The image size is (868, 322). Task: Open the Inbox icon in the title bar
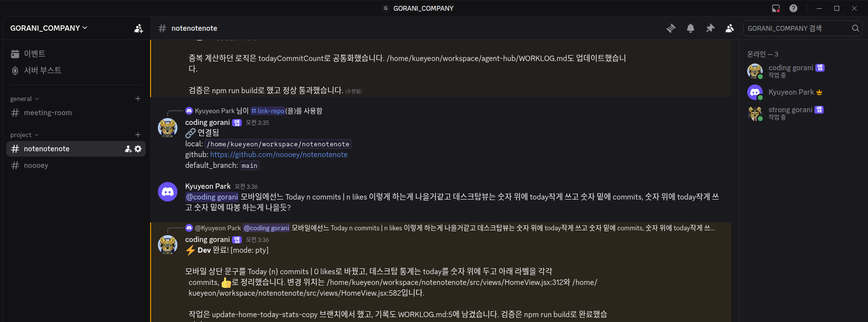[776, 8]
